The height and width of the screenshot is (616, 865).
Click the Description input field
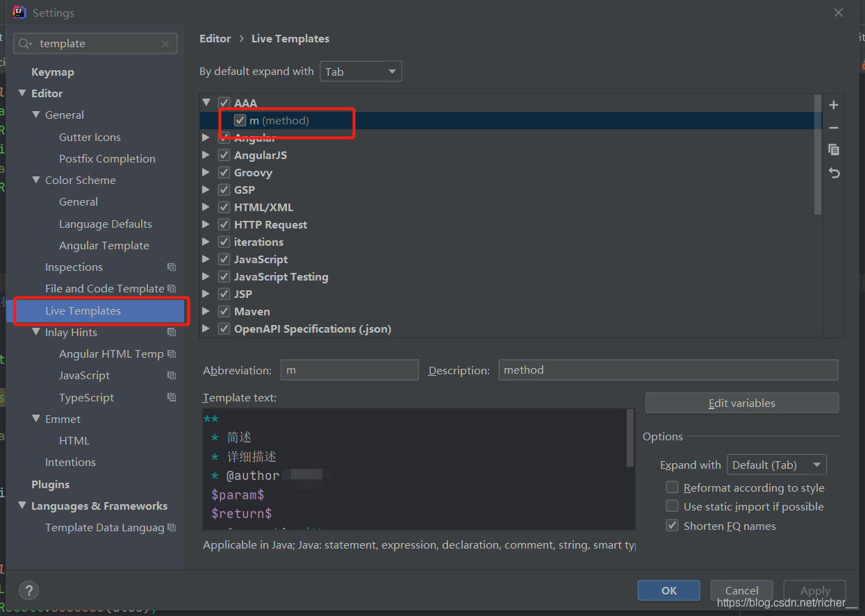668,370
